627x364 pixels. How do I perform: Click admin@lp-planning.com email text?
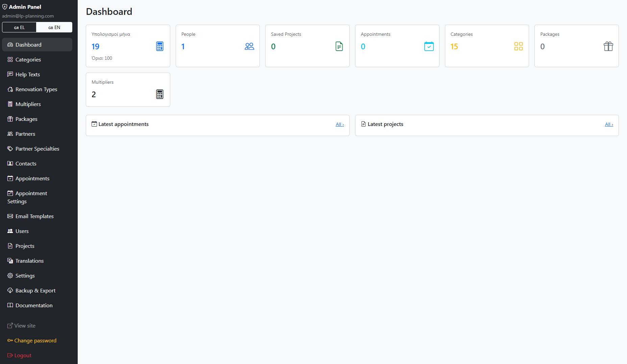click(28, 16)
